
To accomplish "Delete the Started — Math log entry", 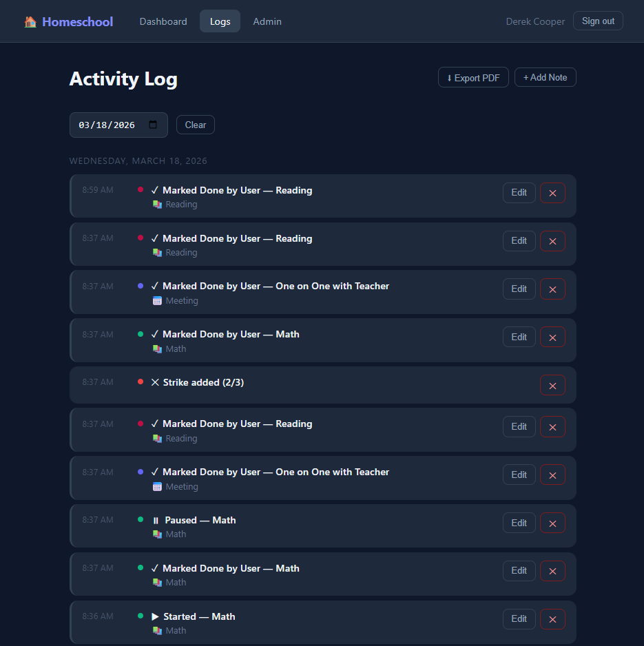I will click(552, 619).
